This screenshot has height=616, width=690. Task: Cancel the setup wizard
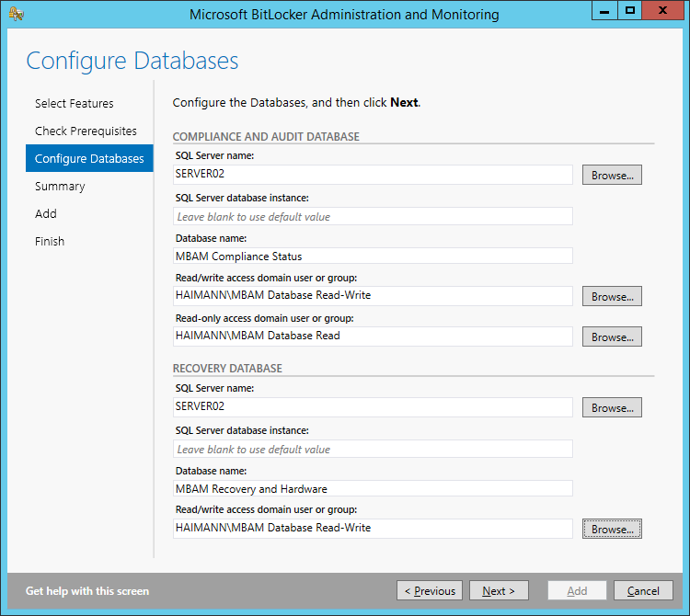(x=643, y=590)
